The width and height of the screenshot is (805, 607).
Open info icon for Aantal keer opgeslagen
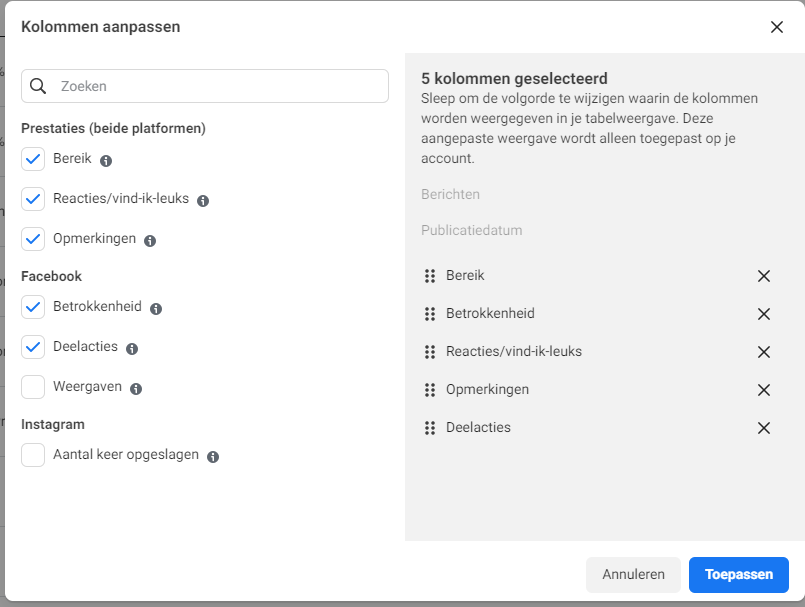213,457
